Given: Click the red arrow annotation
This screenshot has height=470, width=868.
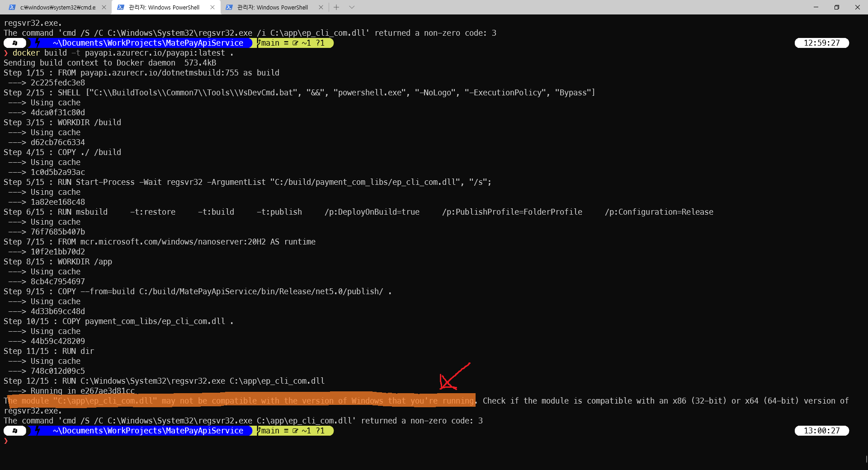Looking at the screenshot, I should [454, 376].
